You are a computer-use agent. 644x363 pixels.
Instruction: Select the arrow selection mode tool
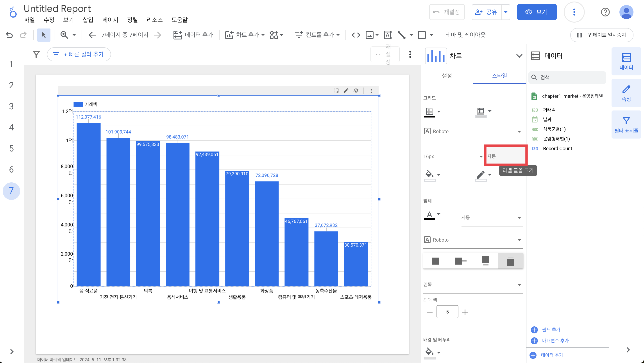point(44,35)
